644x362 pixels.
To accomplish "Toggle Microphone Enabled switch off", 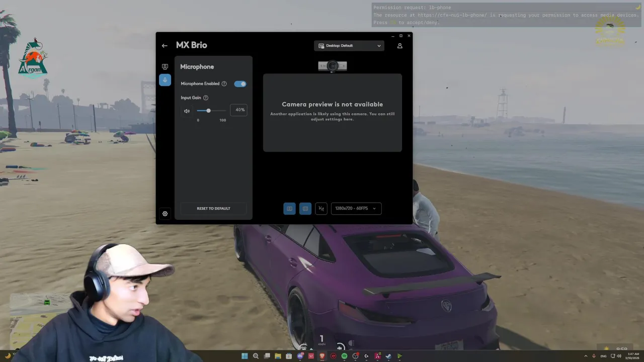I will tap(240, 84).
